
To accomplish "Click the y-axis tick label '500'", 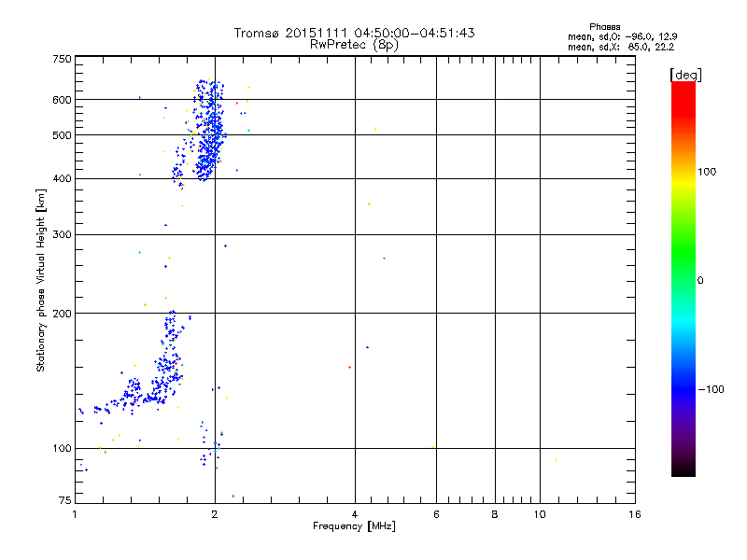I will pyautogui.click(x=62, y=135).
